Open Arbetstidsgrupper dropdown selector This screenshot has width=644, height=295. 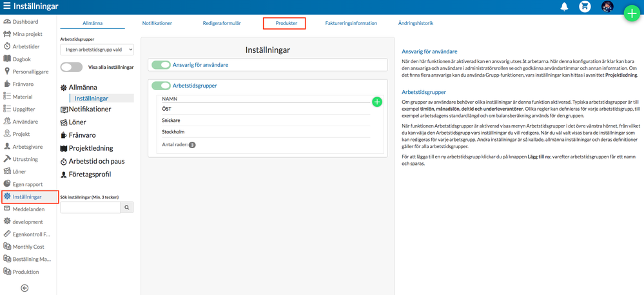pos(97,50)
